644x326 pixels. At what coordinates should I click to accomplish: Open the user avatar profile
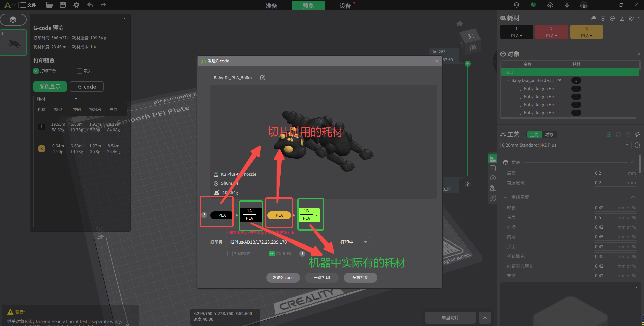[584, 5]
